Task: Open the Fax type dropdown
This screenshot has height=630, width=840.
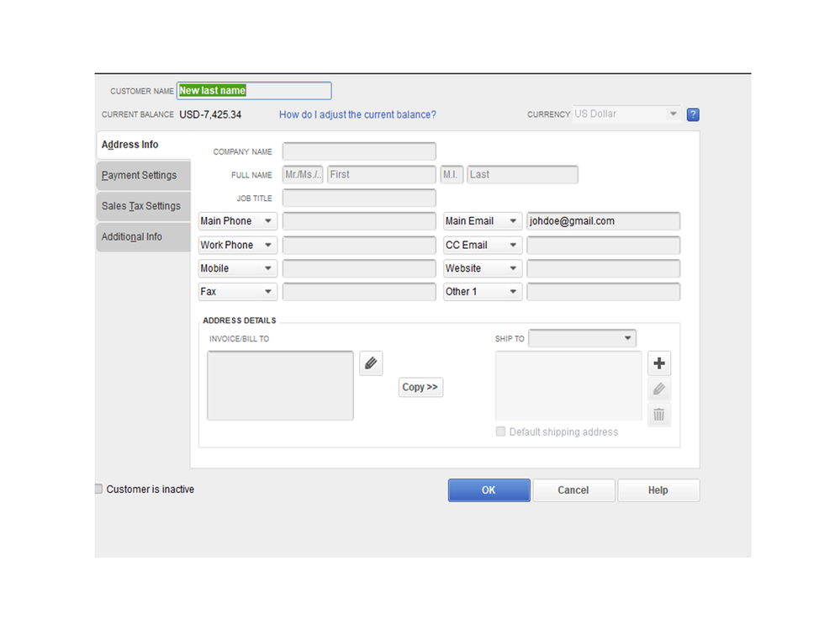Action: (238, 291)
